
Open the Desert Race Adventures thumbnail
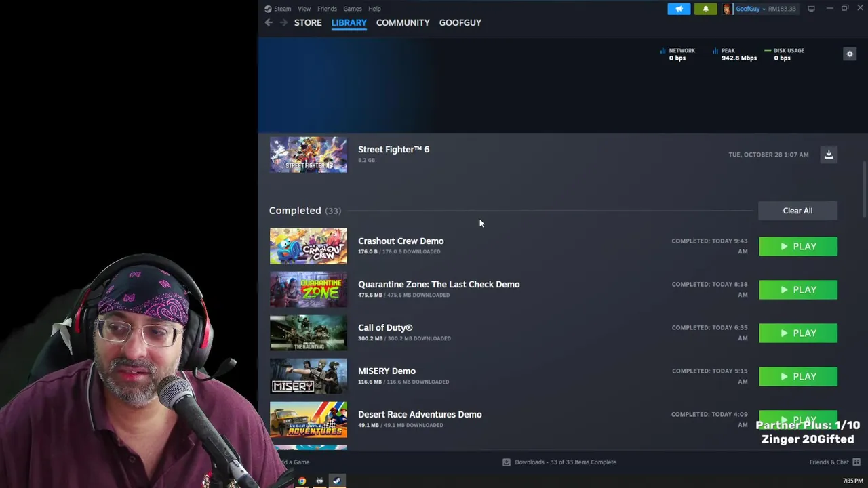coord(308,420)
